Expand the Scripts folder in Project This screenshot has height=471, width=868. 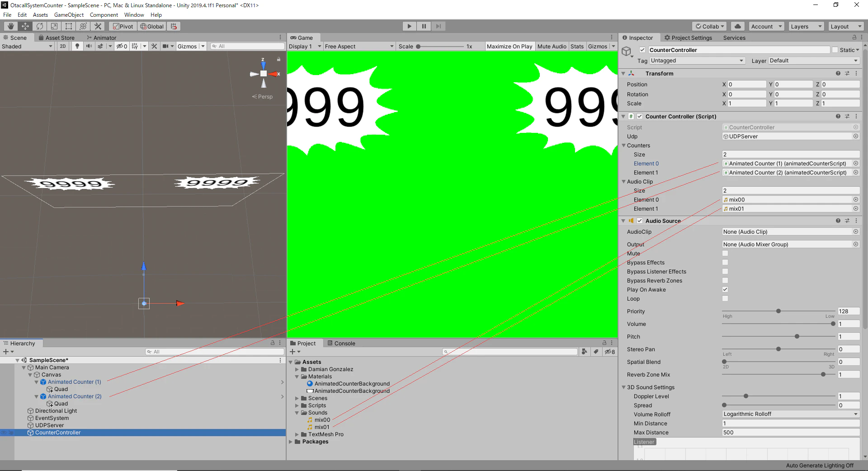point(297,405)
